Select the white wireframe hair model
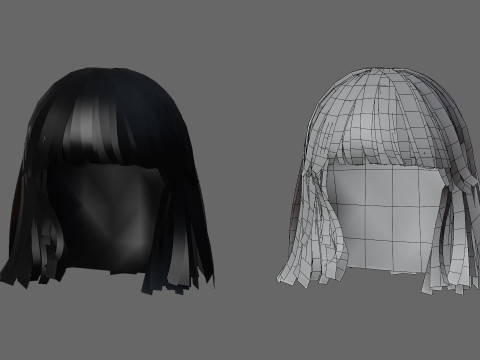The image size is (480, 360). point(377,181)
